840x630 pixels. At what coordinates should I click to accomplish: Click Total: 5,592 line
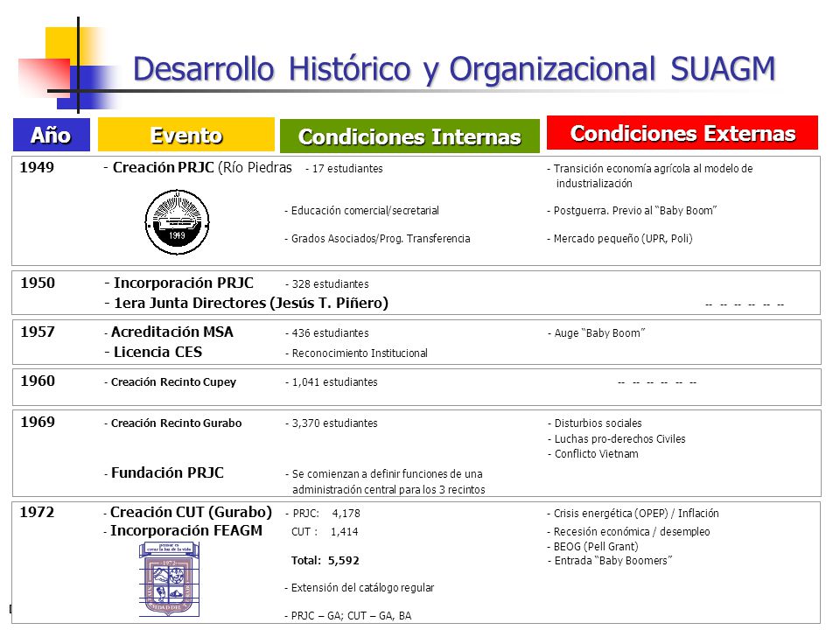pos(325,561)
